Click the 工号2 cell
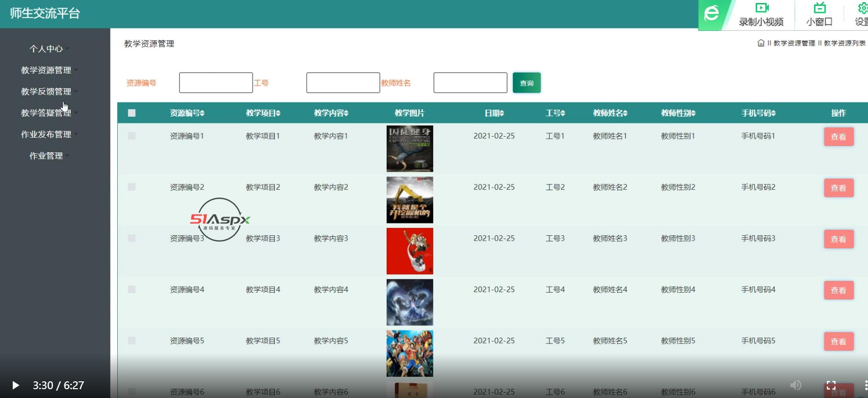This screenshot has width=868, height=398. [x=555, y=187]
